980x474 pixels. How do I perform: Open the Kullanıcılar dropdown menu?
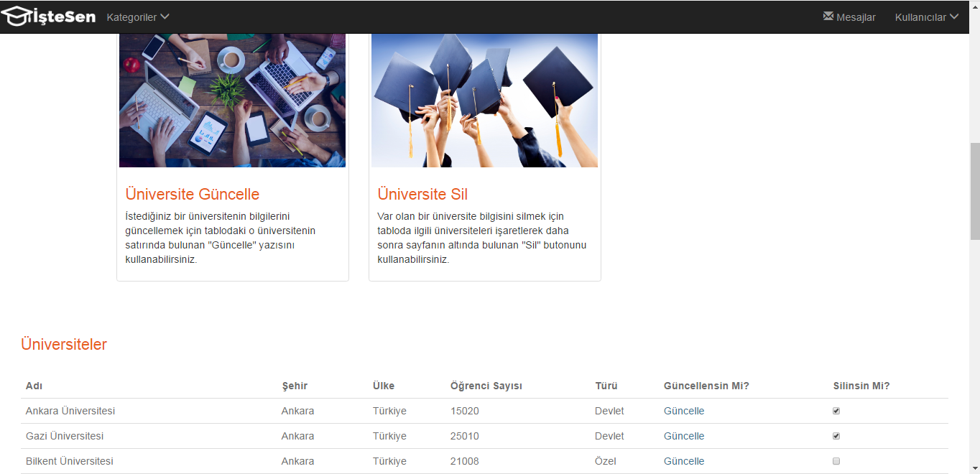pyautogui.click(x=927, y=17)
